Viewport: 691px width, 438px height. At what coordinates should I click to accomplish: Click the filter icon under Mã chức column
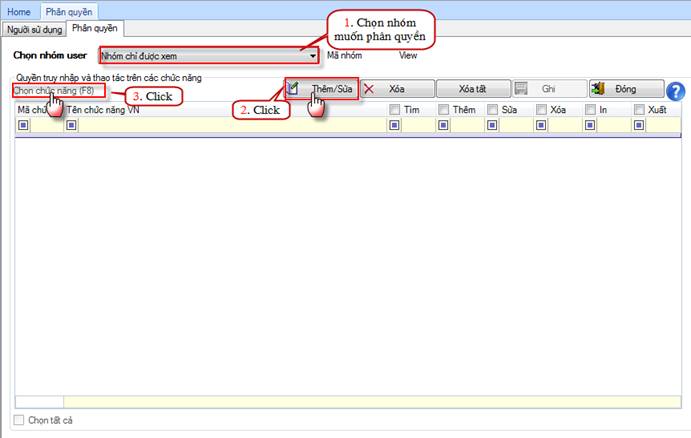[23, 126]
